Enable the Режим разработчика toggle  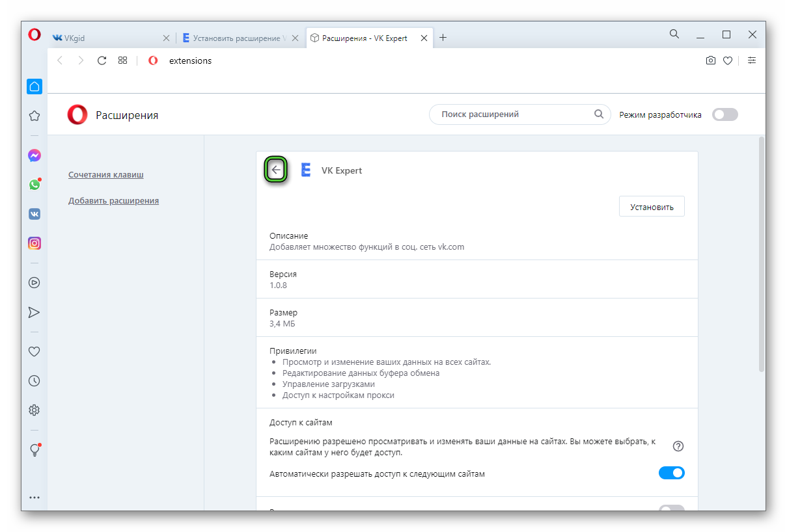(x=725, y=114)
